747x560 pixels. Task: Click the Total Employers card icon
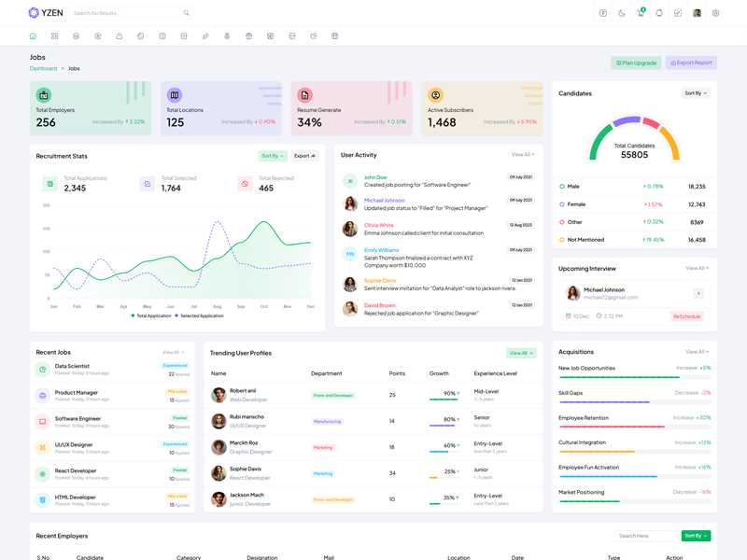tap(44, 95)
